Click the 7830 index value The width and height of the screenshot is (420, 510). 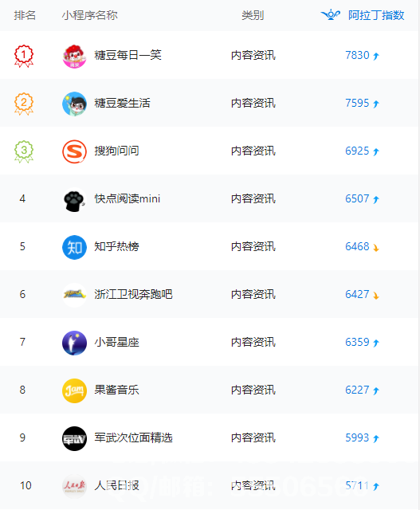click(357, 55)
